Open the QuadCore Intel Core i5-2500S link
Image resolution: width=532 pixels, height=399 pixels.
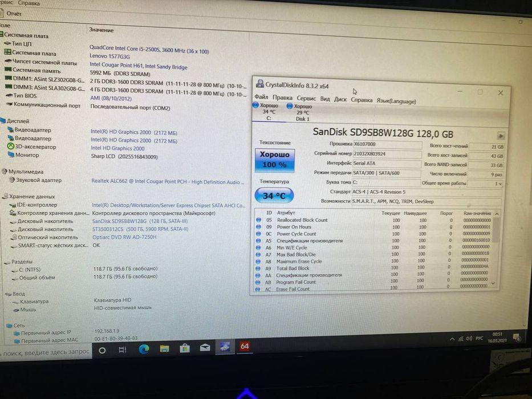[x=149, y=50]
